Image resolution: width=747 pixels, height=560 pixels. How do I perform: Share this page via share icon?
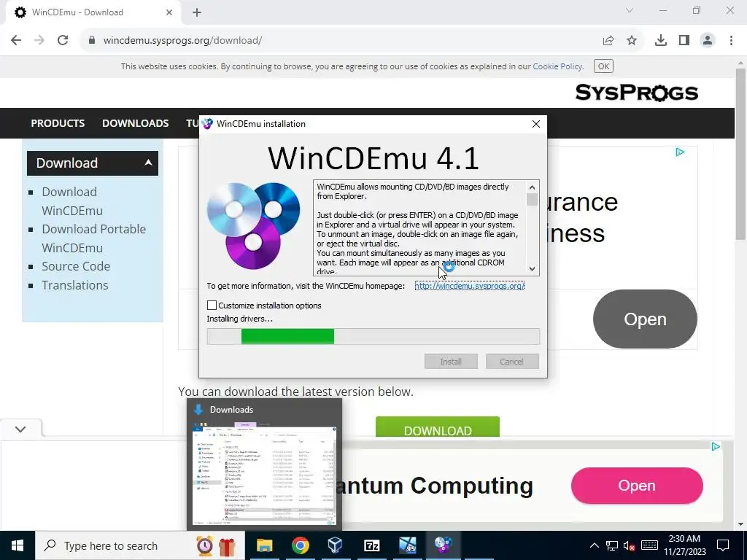coord(608,41)
